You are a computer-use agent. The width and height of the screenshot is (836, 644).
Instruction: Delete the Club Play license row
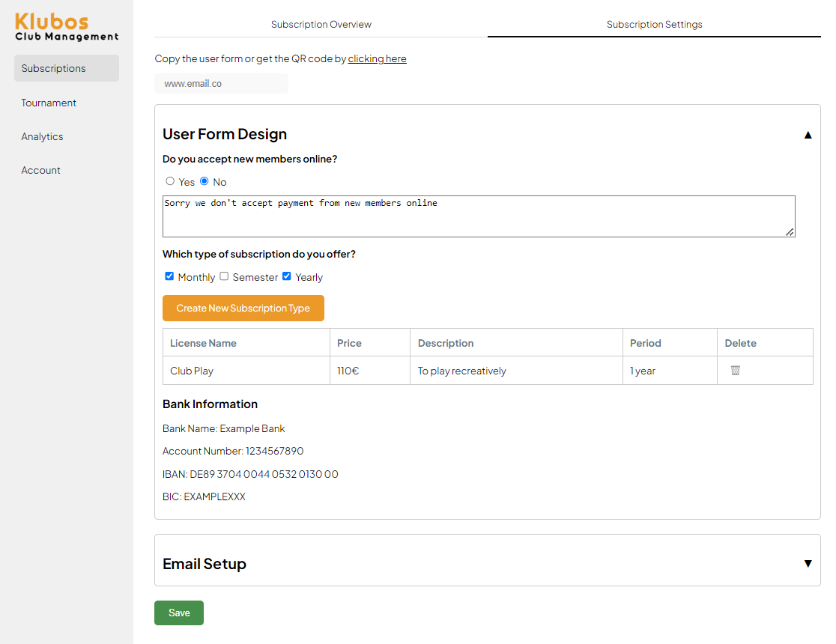click(735, 370)
